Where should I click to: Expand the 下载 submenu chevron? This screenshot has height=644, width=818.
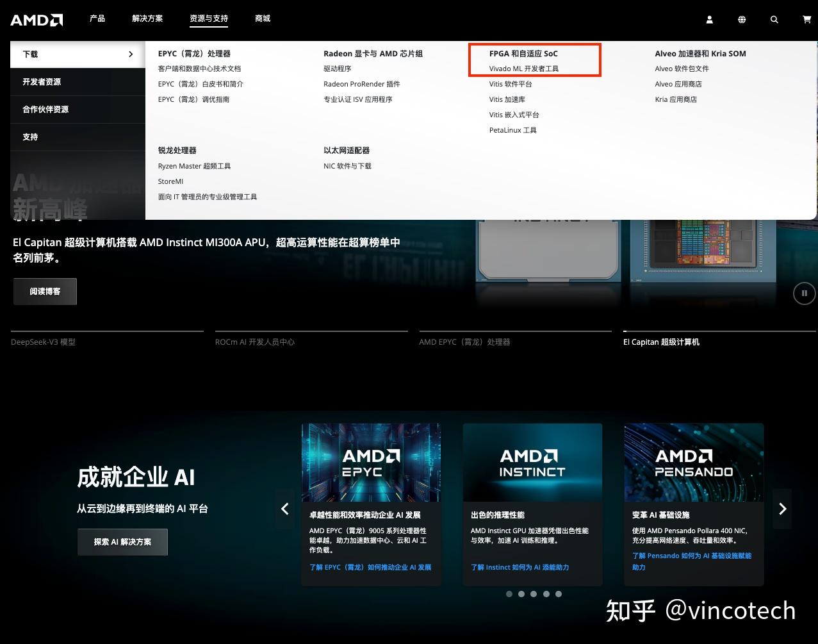point(131,54)
